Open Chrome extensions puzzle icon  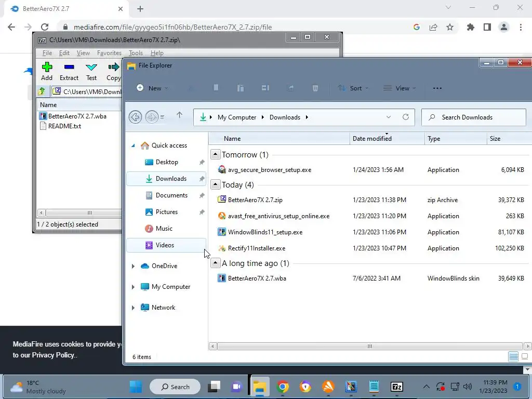[470, 27]
